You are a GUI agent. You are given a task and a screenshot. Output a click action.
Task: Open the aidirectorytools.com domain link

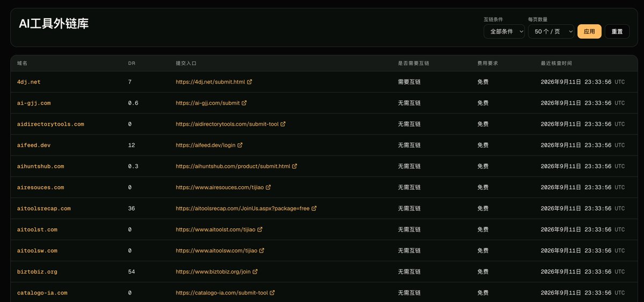pyautogui.click(x=50, y=124)
